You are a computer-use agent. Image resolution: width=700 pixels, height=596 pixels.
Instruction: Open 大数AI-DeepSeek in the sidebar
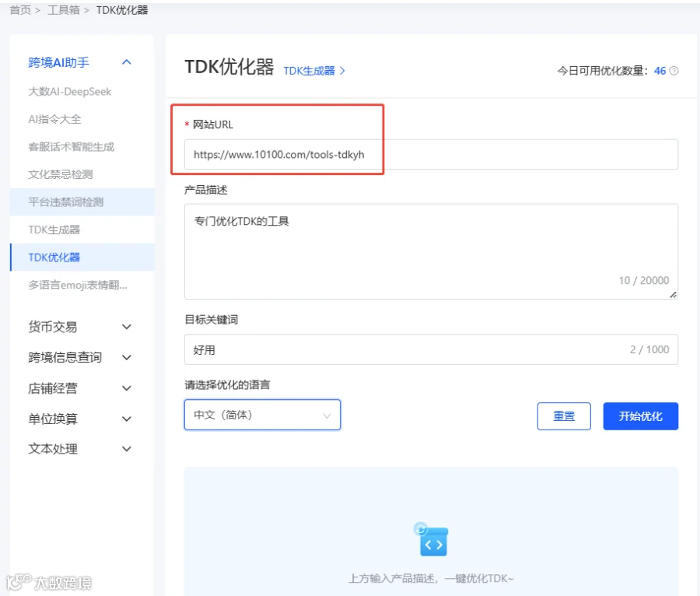point(70,92)
